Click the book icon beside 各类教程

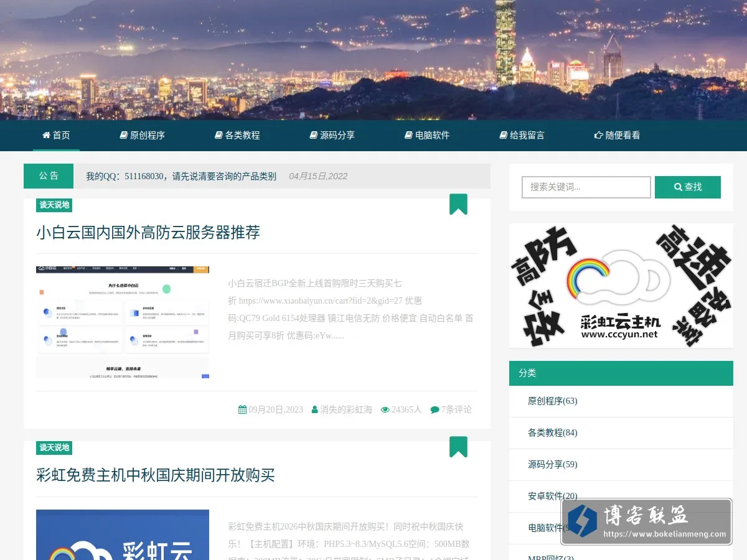click(218, 135)
